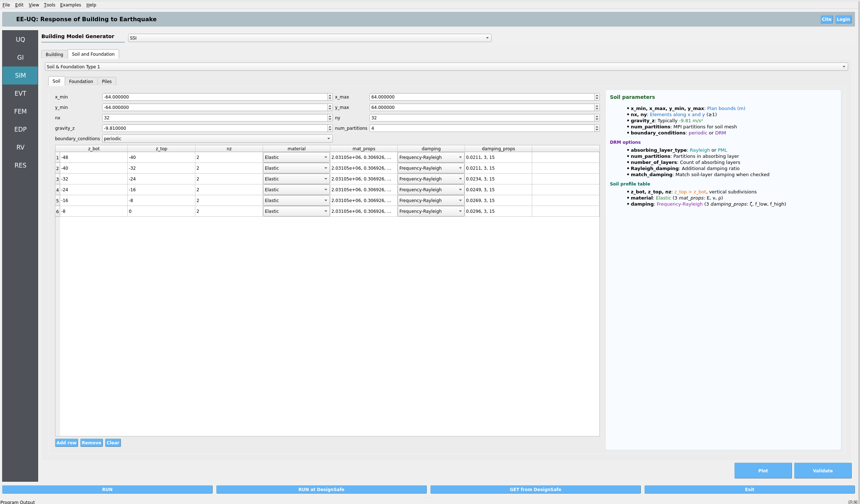This screenshot has height=504, width=860.
Task: Open the FEM sidebar panel
Action: click(20, 111)
